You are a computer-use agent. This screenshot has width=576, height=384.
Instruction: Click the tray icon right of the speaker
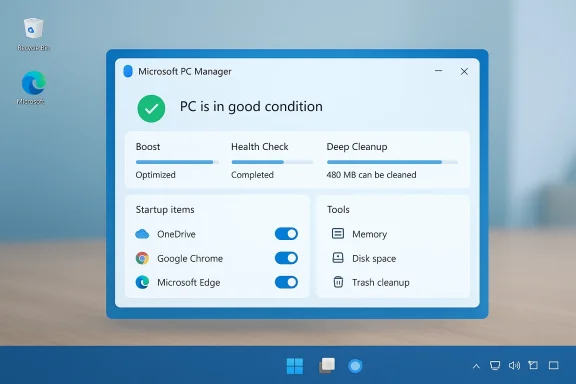(x=533, y=365)
